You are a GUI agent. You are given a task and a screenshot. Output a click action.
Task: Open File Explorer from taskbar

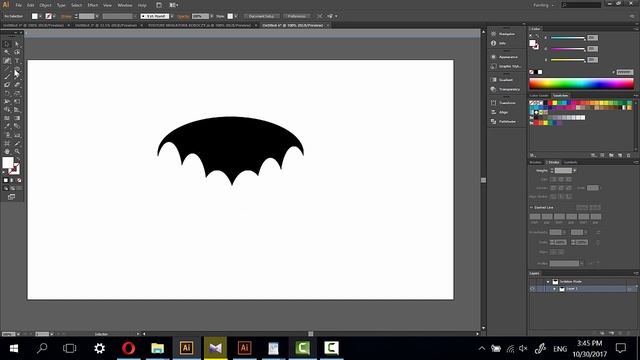click(158, 348)
